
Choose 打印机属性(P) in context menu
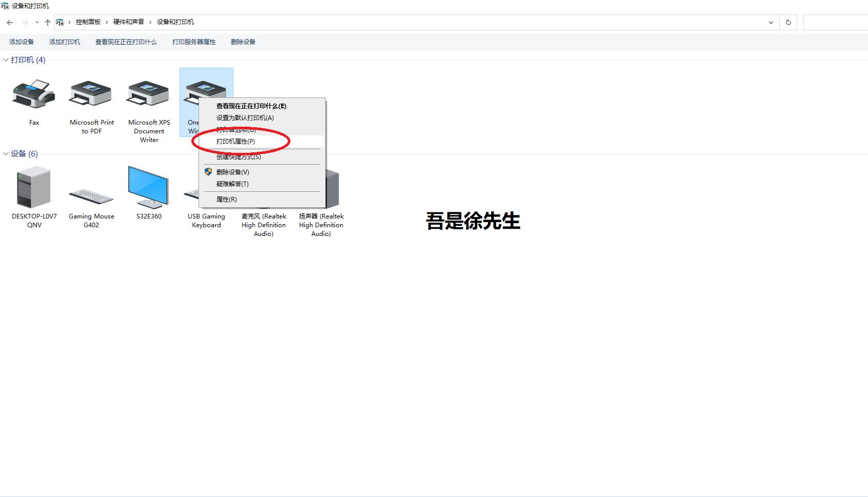[x=262, y=142]
